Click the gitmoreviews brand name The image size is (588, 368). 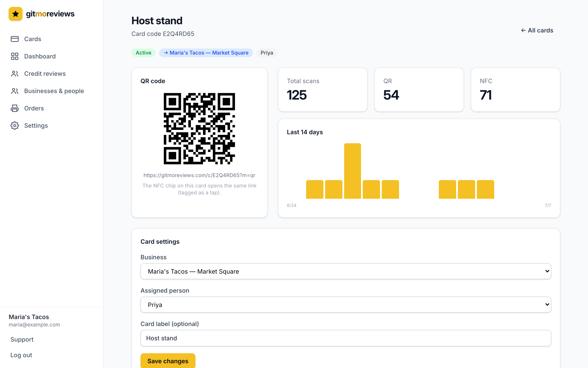tap(50, 14)
